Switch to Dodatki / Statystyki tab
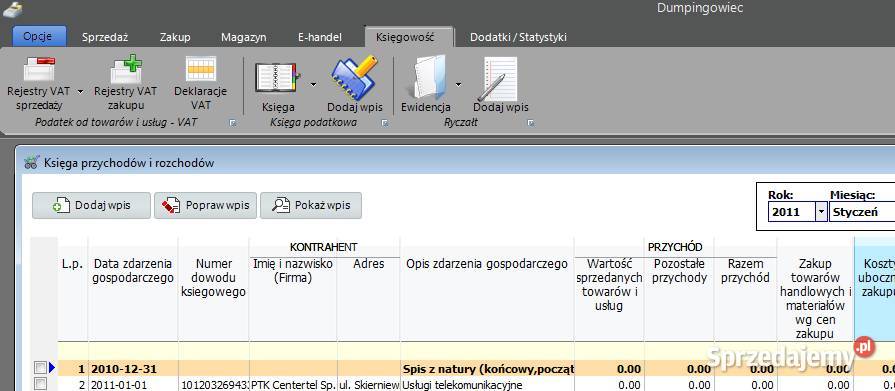 [518, 37]
